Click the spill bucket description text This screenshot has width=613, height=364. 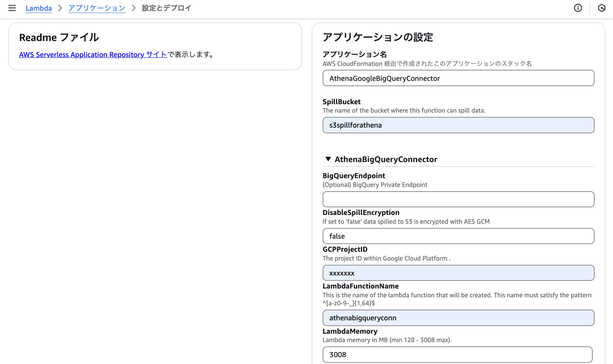click(404, 110)
